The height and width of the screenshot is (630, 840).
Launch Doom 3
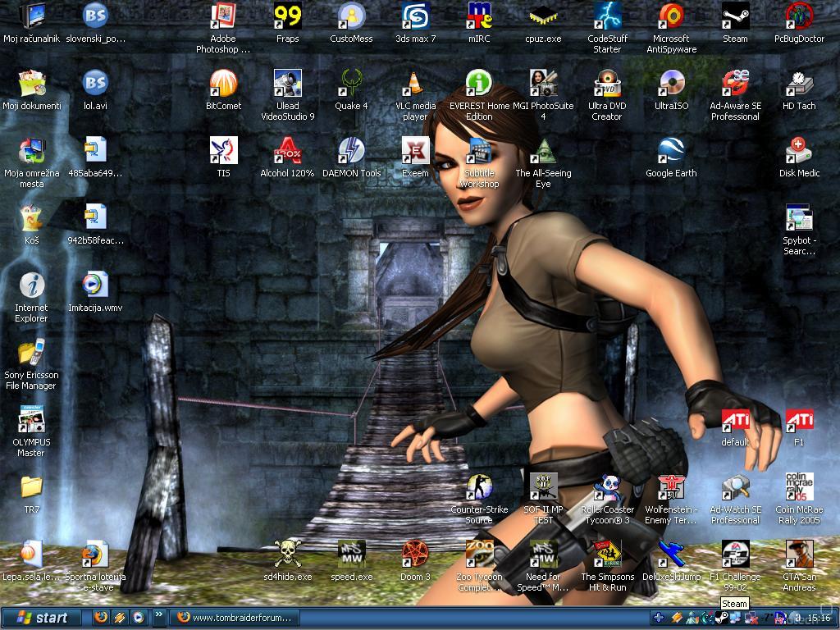[x=416, y=561]
